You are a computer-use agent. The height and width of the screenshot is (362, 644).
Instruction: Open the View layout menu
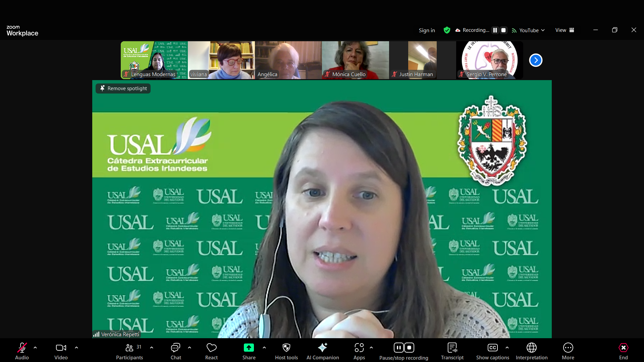565,30
